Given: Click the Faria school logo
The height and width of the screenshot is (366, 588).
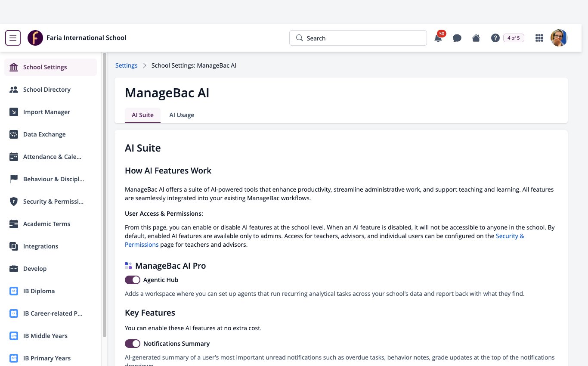Looking at the screenshot, I should click(35, 38).
